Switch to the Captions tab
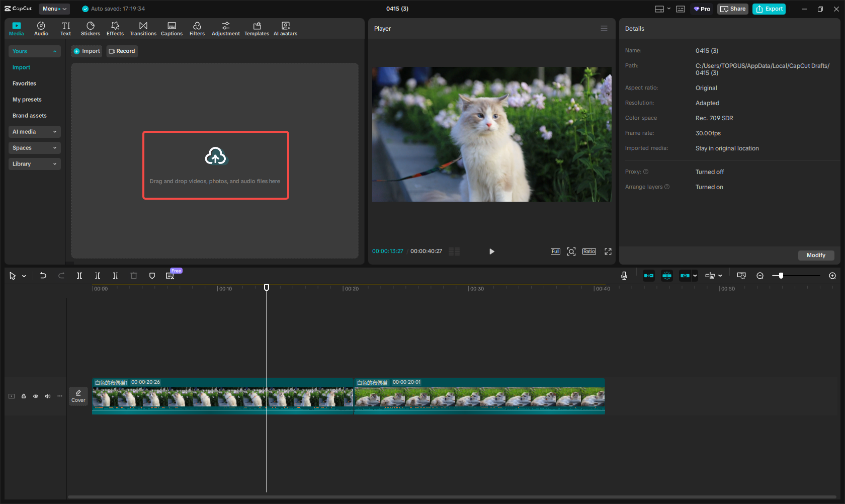 [x=172, y=29]
